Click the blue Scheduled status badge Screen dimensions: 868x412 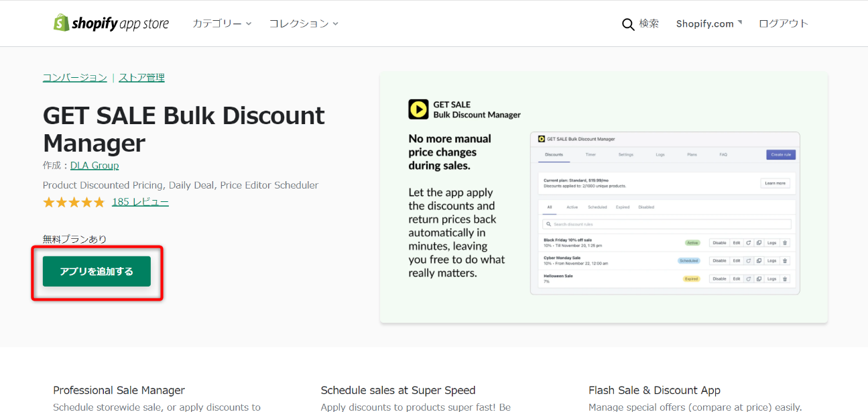click(x=689, y=260)
